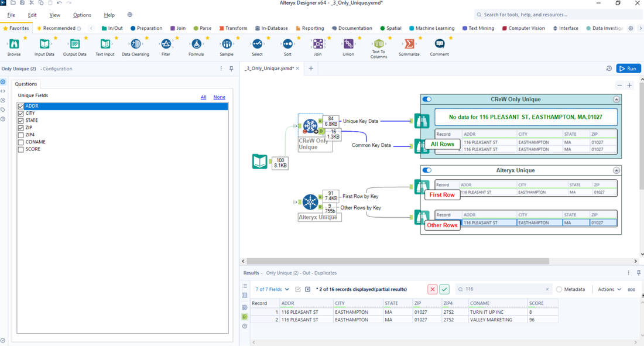Uncheck the STATE unique field

20,121
